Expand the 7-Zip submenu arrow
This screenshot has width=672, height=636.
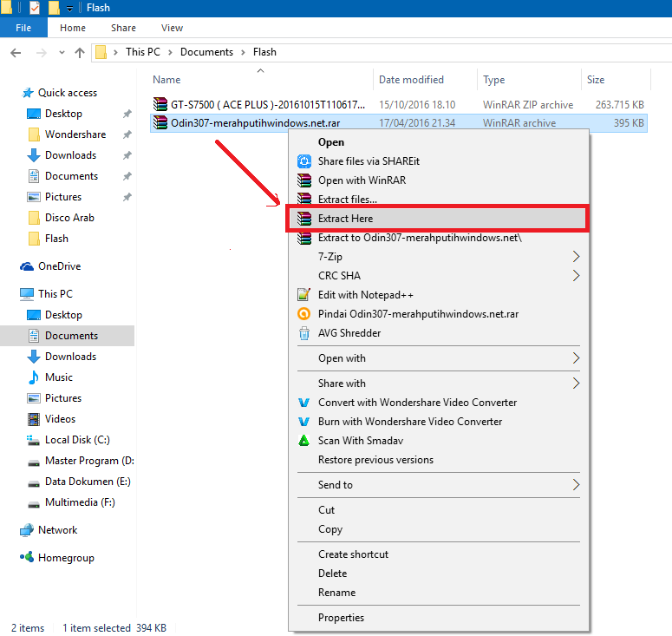[x=576, y=257]
